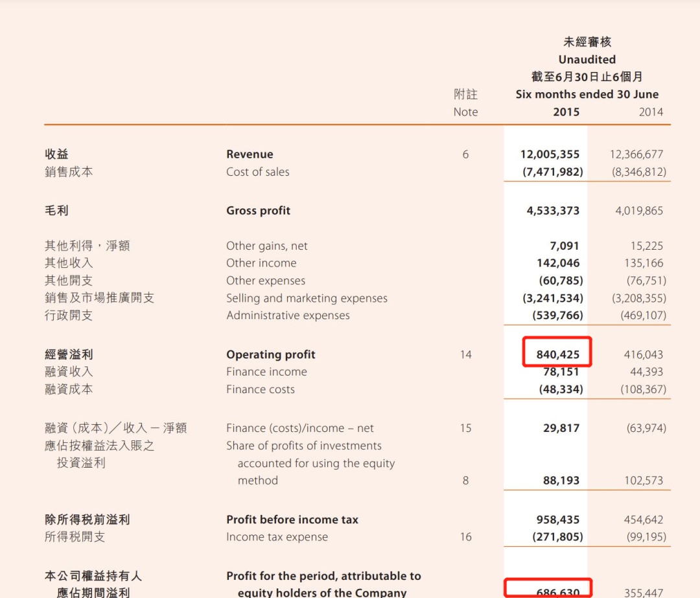Click pre-tax profit figure 958,435
The image size is (700, 598).
pyautogui.click(x=557, y=520)
